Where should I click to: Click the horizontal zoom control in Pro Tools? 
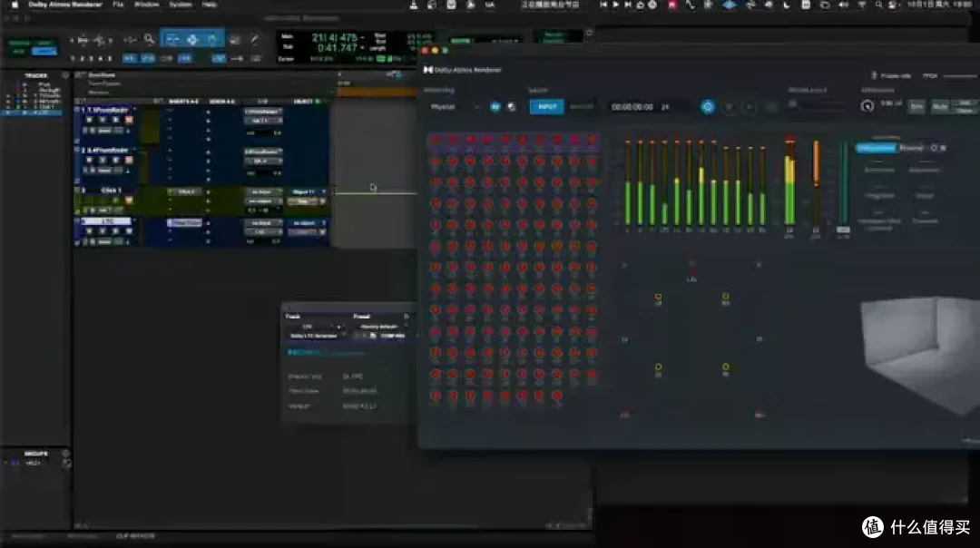pos(83,40)
